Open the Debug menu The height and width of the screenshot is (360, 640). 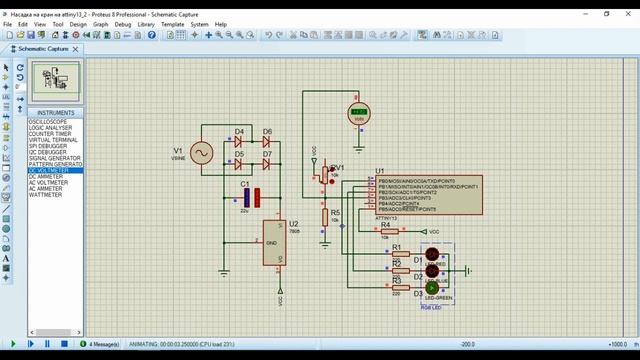point(123,24)
